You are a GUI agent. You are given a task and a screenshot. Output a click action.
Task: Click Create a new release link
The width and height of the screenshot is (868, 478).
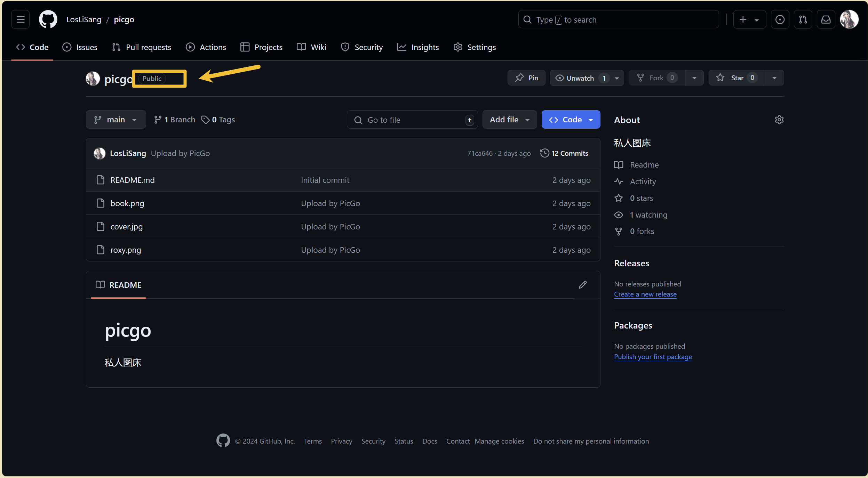[x=645, y=294]
